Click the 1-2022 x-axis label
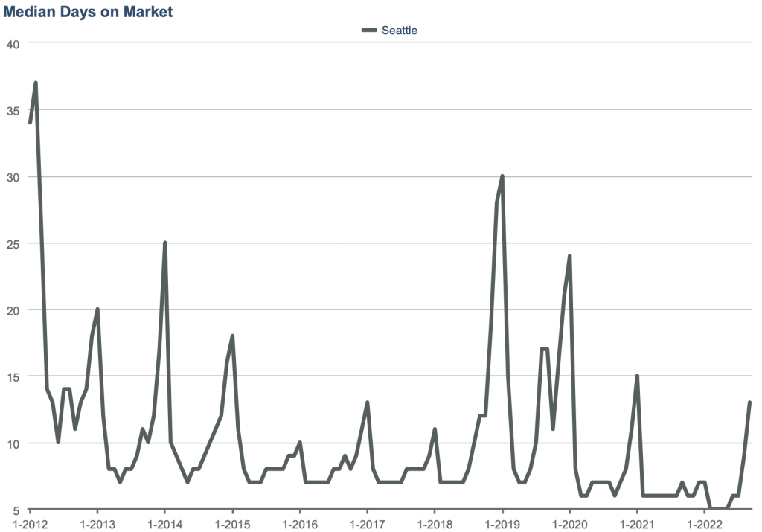Image resolution: width=762 pixels, height=532 pixels. (x=705, y=523)
